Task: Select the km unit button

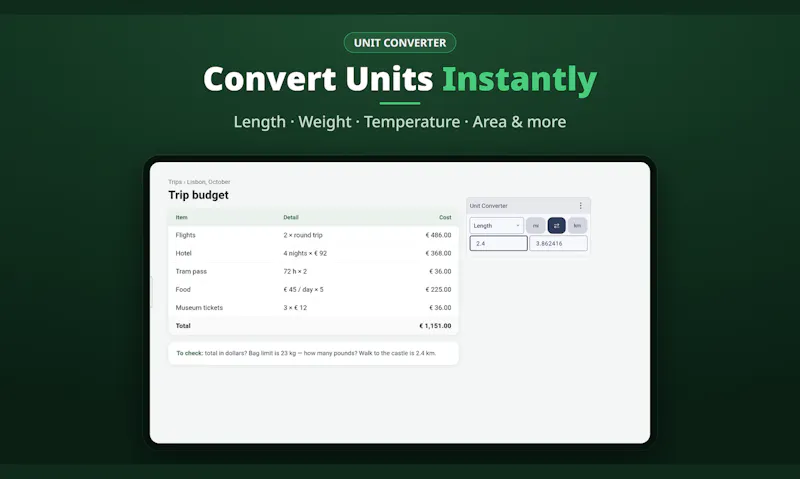Action: pyautogui.click(x=577, y=225)
